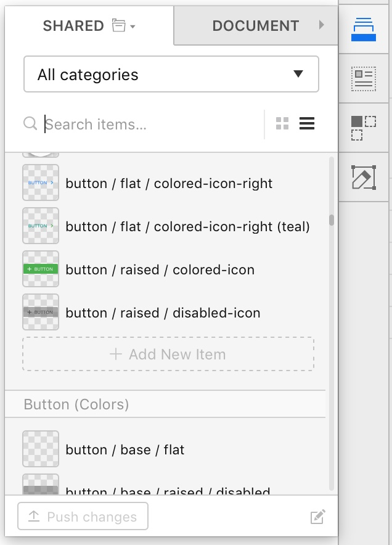Open the stacked layers panel icon in the sidebar
Viewport: 392px width, 545px height.
point(364,30)
